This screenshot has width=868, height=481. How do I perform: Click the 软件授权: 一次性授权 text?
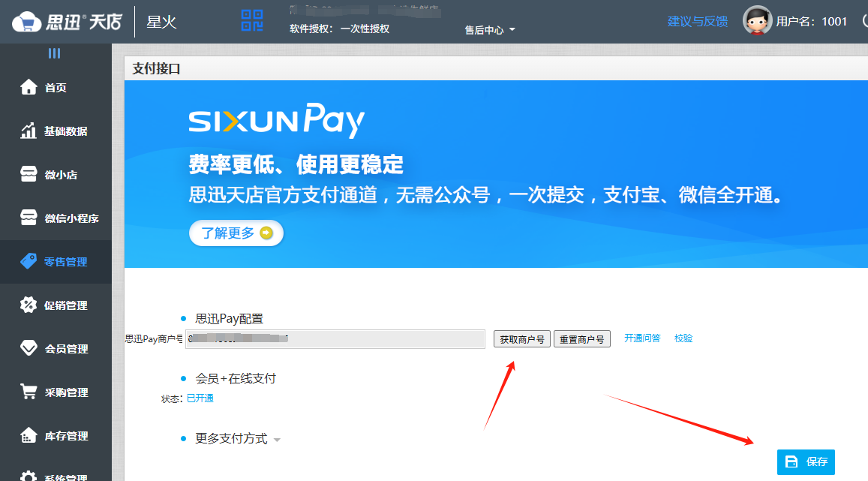click(x=339, y=29)
